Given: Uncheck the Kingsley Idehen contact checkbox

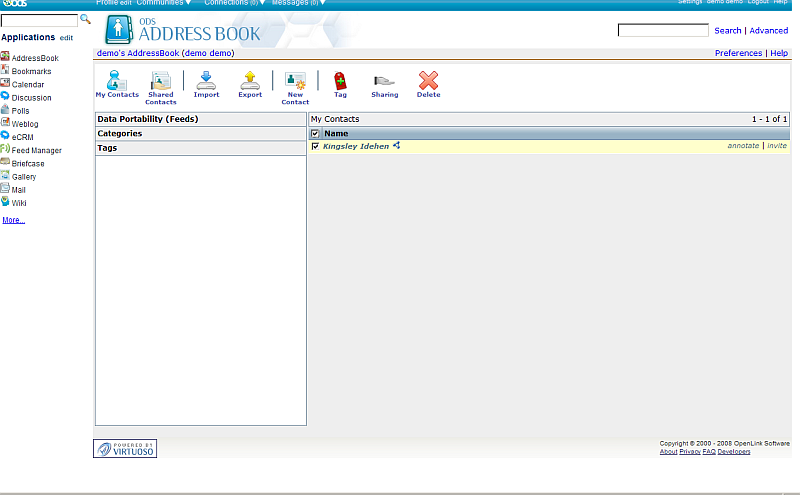Looking at the screenshot, I should [x=316, y=146].
